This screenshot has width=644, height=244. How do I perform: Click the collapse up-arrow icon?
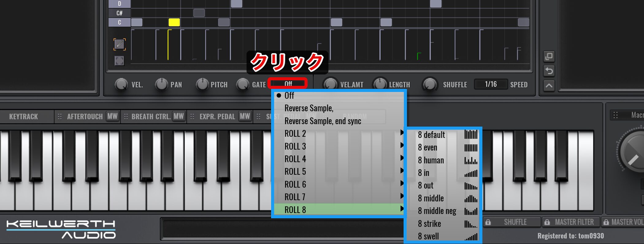click(549, 86)
